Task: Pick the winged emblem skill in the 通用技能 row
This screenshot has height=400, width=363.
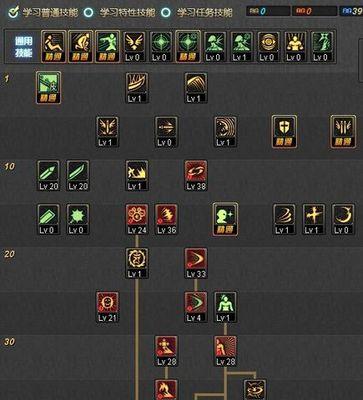Action: pyautogui.click(x=135, y=47)
